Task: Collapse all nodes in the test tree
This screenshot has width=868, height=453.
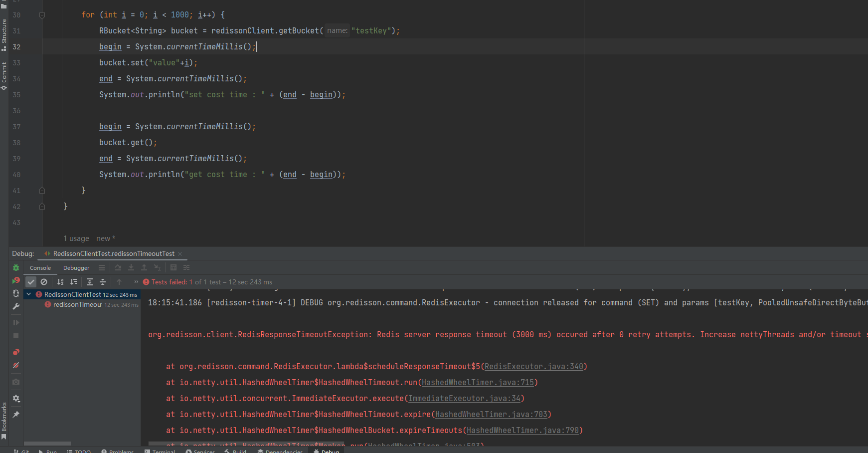Action: click(102, 282)
